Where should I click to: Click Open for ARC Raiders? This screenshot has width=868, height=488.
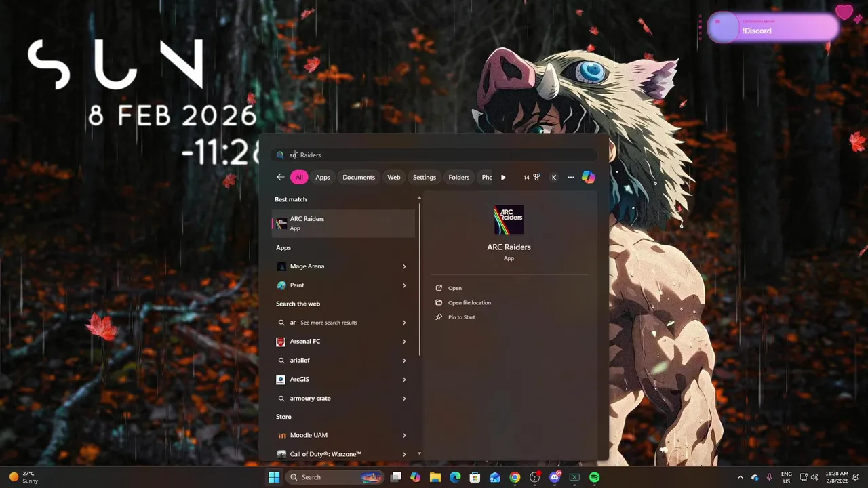click(x=454, y=288)
